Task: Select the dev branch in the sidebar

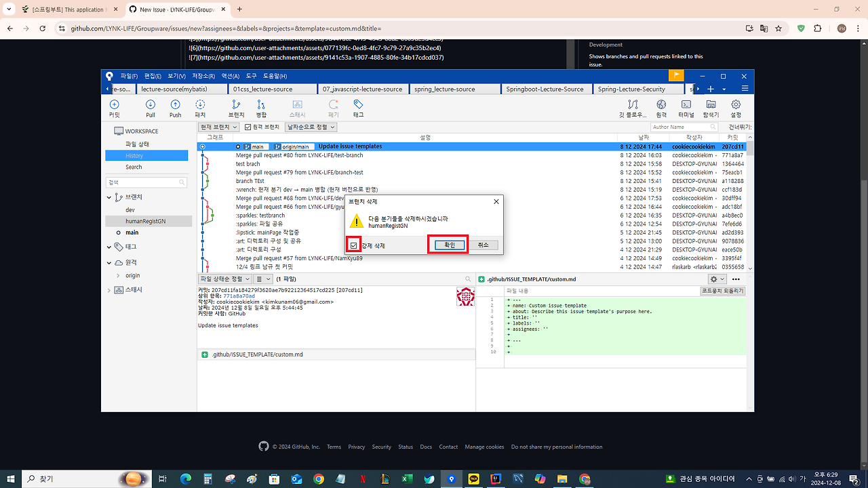Action: 130,210
